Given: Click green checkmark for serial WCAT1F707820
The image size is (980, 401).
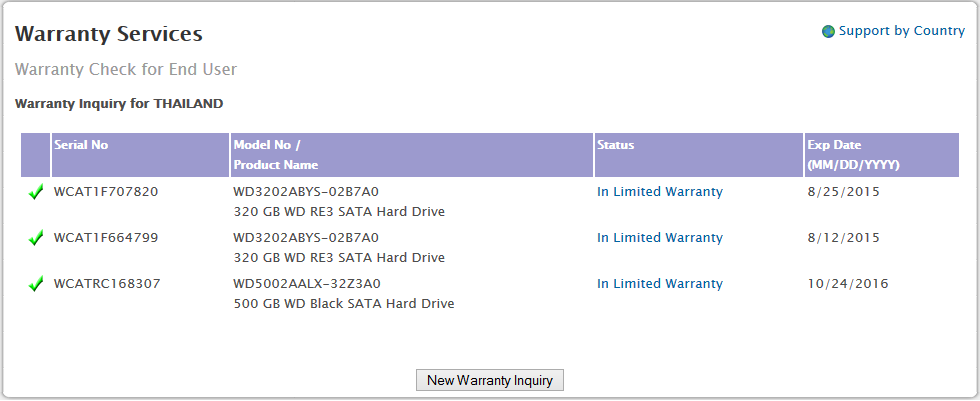Looking at the screenshot, I should coord(36,192).
